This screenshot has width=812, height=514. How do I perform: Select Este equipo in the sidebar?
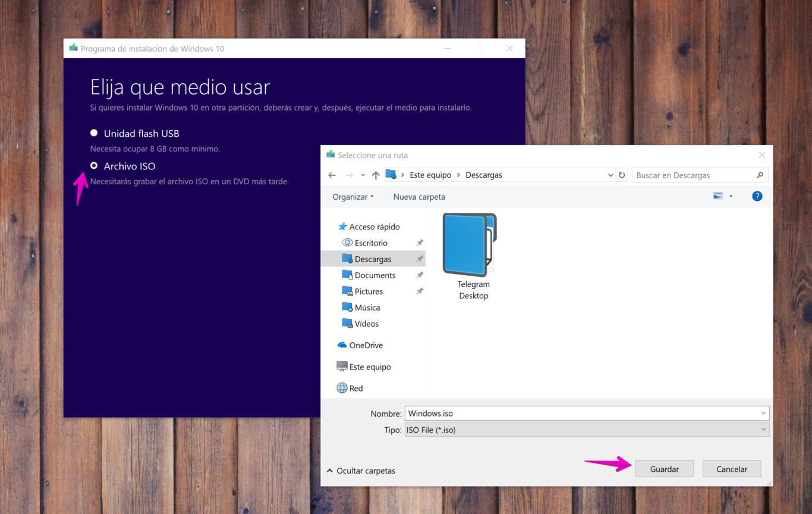click(x=370, y=367)
